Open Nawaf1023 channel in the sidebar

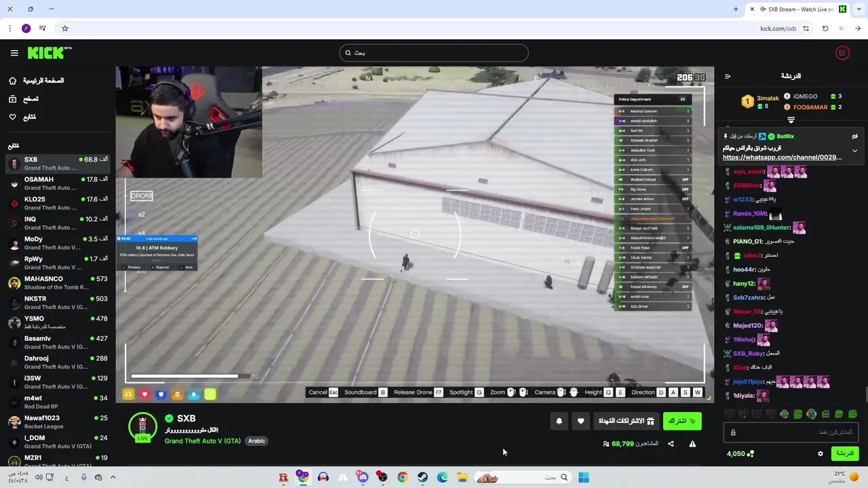click(x=58, y=422)
